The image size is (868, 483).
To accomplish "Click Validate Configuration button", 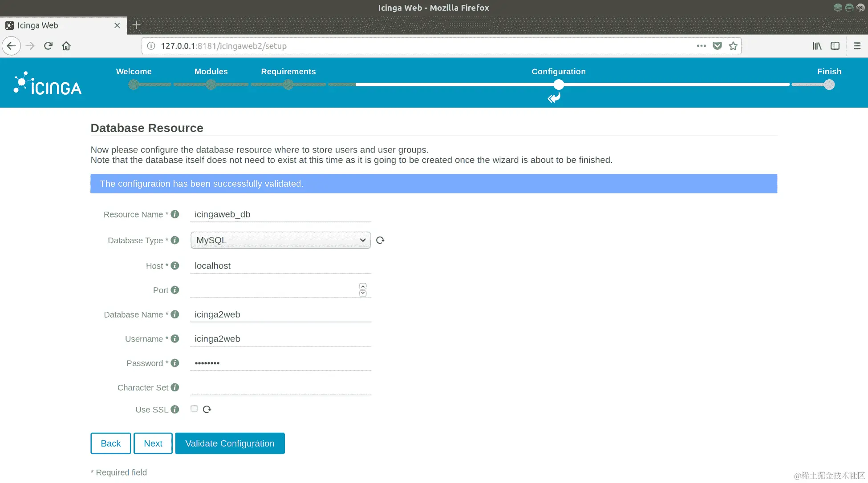I will pos(230,443).
